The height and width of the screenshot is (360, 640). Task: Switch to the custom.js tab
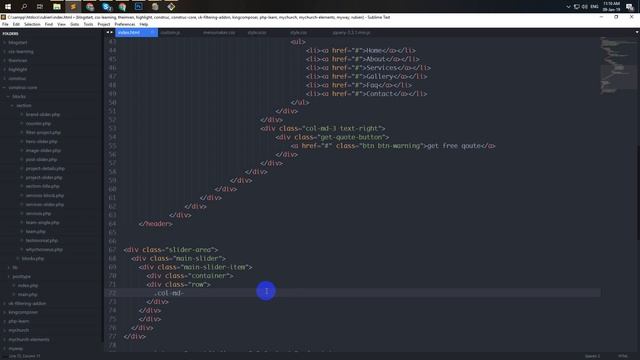coord(170,32)
